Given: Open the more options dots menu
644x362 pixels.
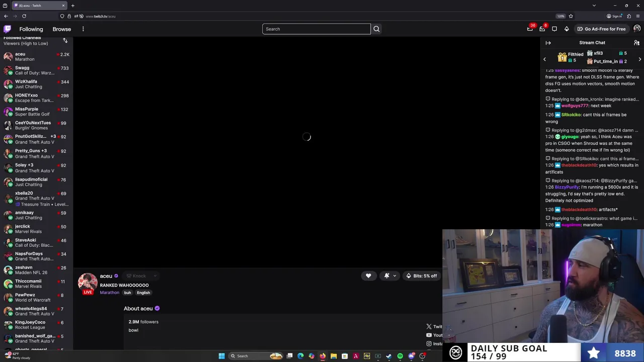Looking at the screenshot, I should (x=83, y=29).
